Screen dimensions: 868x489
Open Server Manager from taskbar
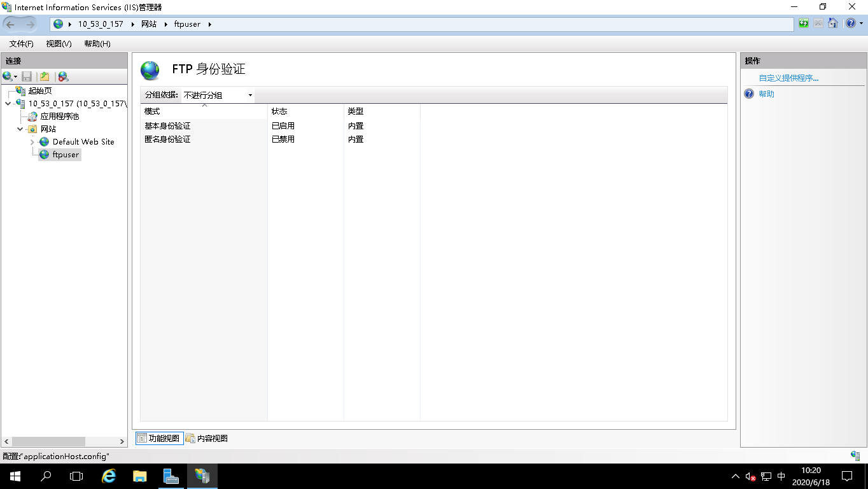point(171,476)
